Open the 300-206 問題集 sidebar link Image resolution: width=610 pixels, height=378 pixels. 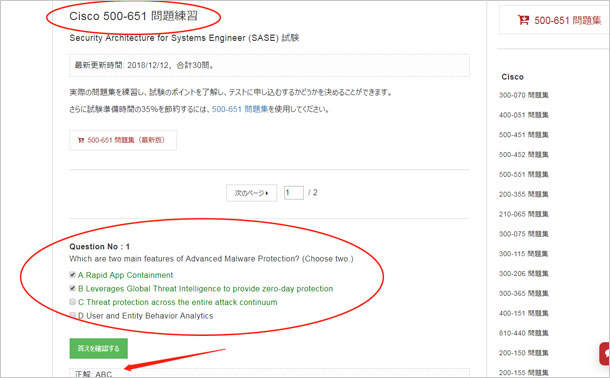point(524,274)
